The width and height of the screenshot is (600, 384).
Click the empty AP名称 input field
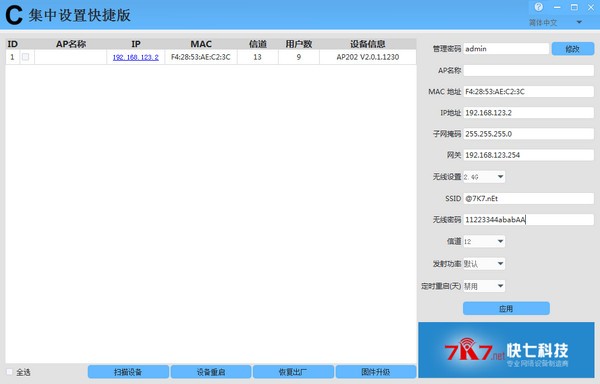point(528,70)
